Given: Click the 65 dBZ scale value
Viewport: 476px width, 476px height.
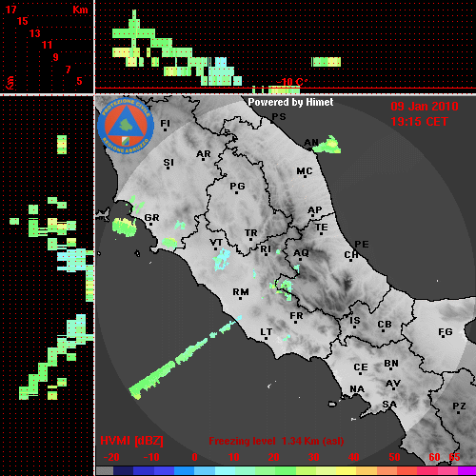Looking at the screenshot, I should pyautogui.click(x=454, y=457).
